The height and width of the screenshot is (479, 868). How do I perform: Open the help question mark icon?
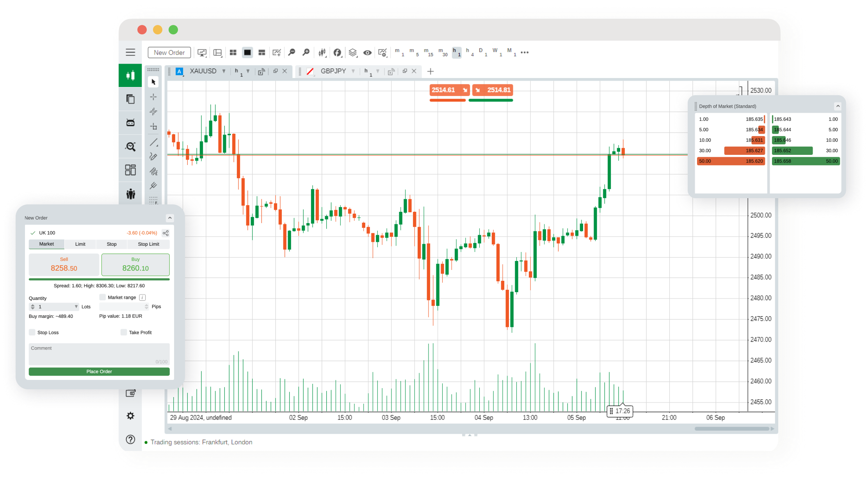tap(130, 439)
